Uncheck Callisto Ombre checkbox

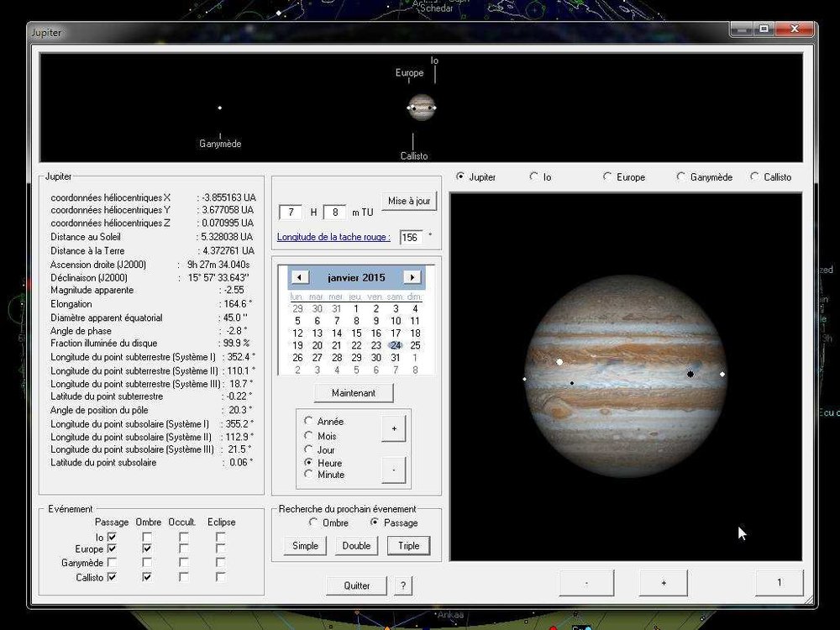[147, 577]
